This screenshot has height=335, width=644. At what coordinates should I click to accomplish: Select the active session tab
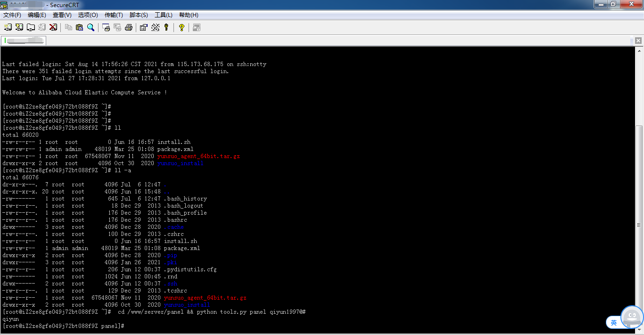tap(24, 41)
